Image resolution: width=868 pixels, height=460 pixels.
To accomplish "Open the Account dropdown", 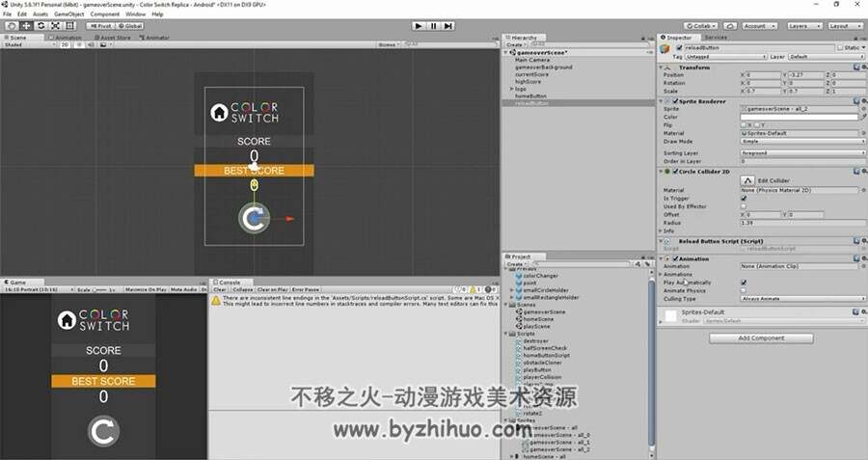I will click(758, 26).
